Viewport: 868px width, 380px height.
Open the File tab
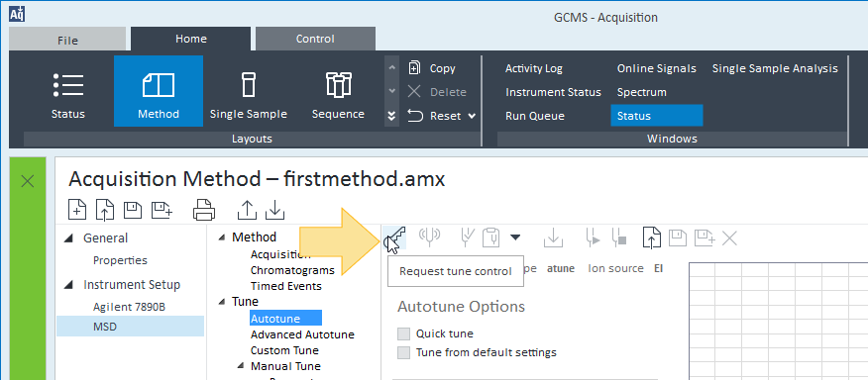[67, 40]
